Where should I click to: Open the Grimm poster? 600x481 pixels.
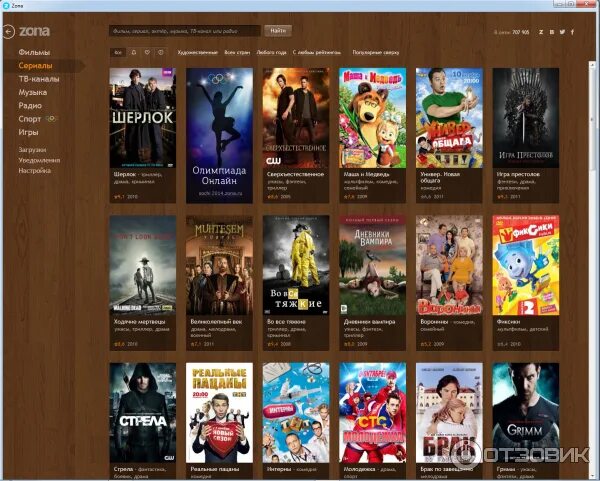pos(526,413)
